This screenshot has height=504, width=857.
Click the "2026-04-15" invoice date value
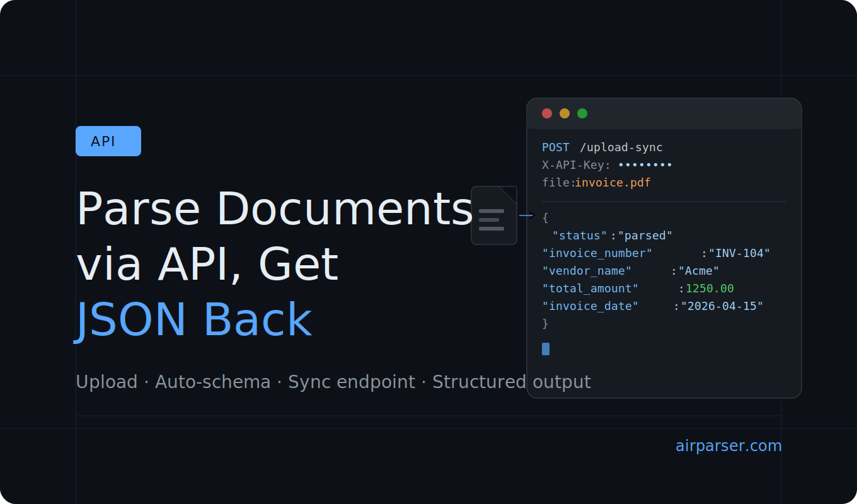pos(722,306)
